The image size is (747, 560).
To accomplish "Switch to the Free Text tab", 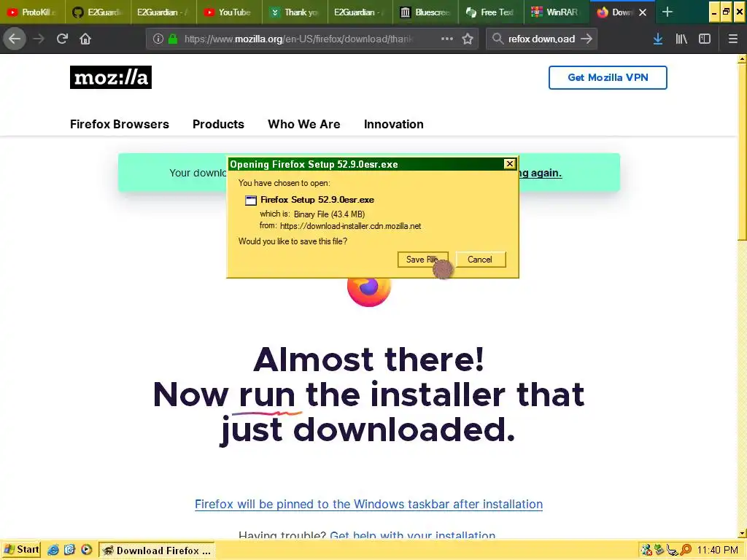I will (491, 12).
